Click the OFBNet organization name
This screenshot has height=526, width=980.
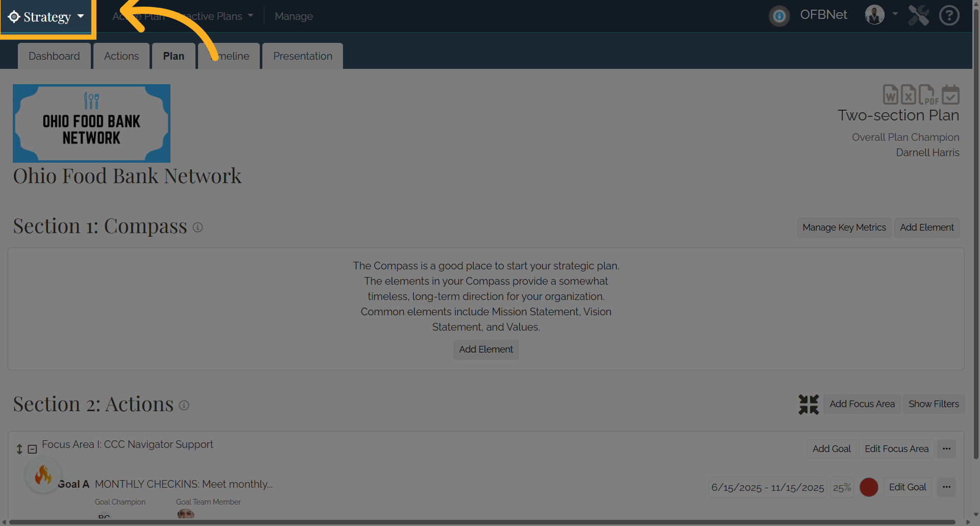(823, 15)
